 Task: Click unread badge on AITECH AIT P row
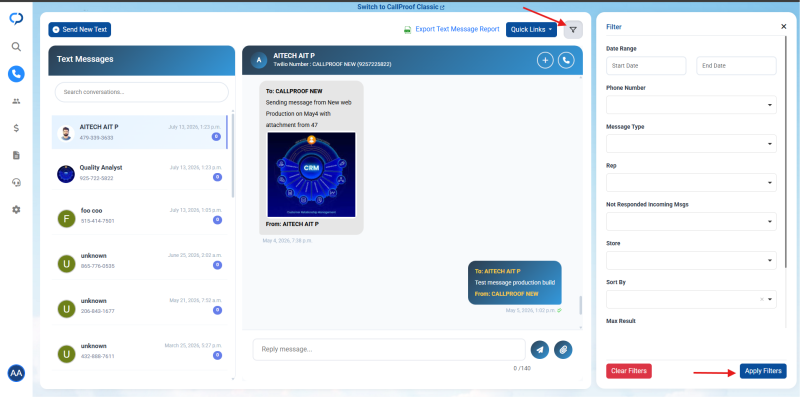point(216,137)
